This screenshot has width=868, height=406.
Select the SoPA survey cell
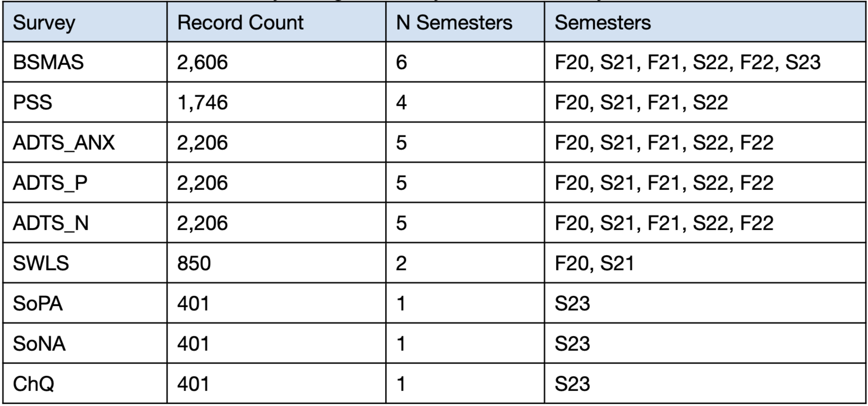pyautogui.click(x=85, y=303)
